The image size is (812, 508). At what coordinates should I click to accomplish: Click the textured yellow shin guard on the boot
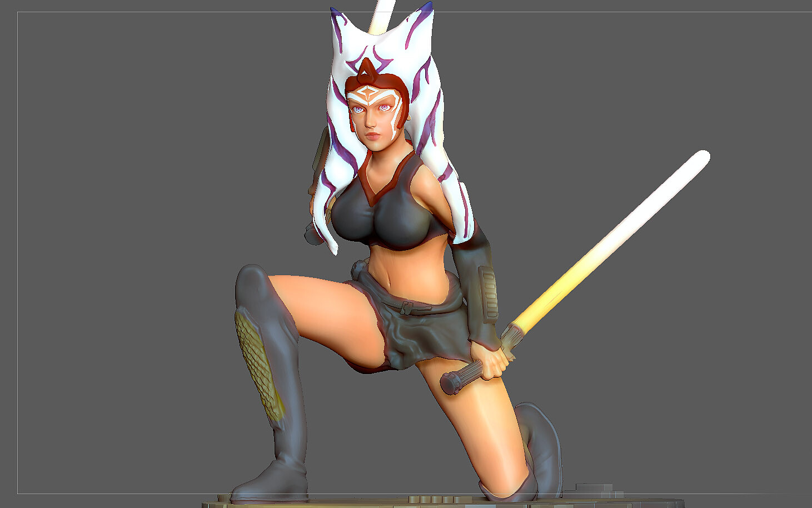click(260, 366)
